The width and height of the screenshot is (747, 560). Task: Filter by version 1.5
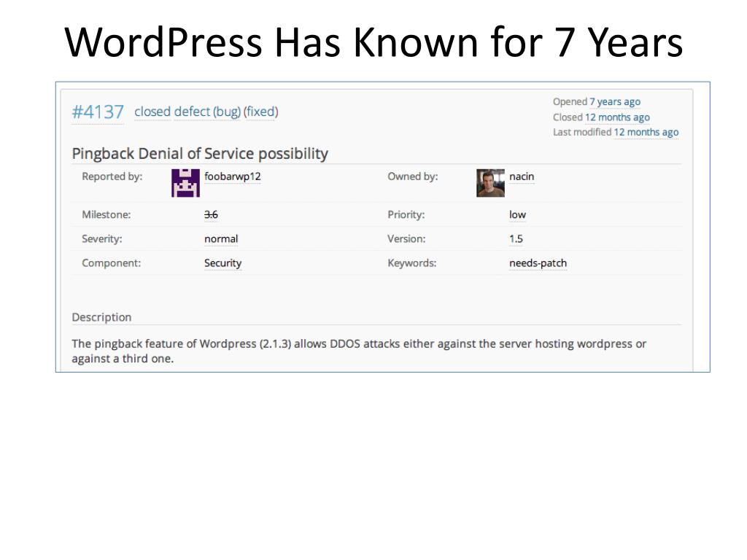(516, 239)
